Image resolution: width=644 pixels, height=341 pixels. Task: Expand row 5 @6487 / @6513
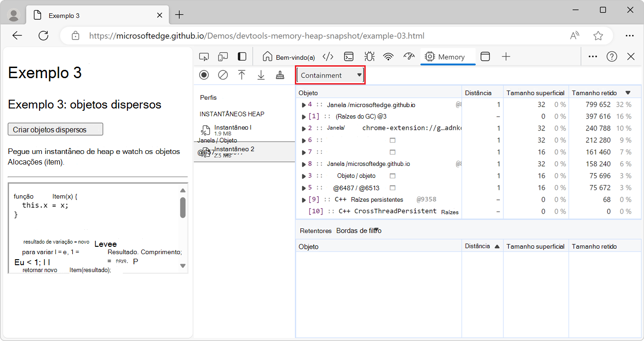click(304, 188)
